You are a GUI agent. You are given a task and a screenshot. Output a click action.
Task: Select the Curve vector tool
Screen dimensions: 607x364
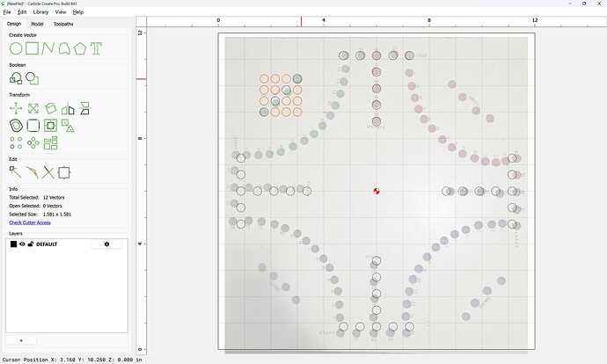point(64,48)
